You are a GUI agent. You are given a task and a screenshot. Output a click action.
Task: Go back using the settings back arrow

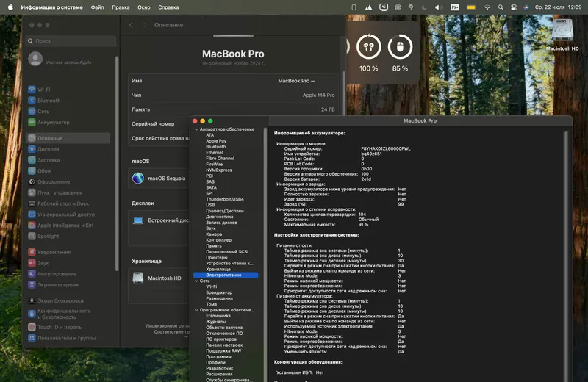(x=131, y=25)
